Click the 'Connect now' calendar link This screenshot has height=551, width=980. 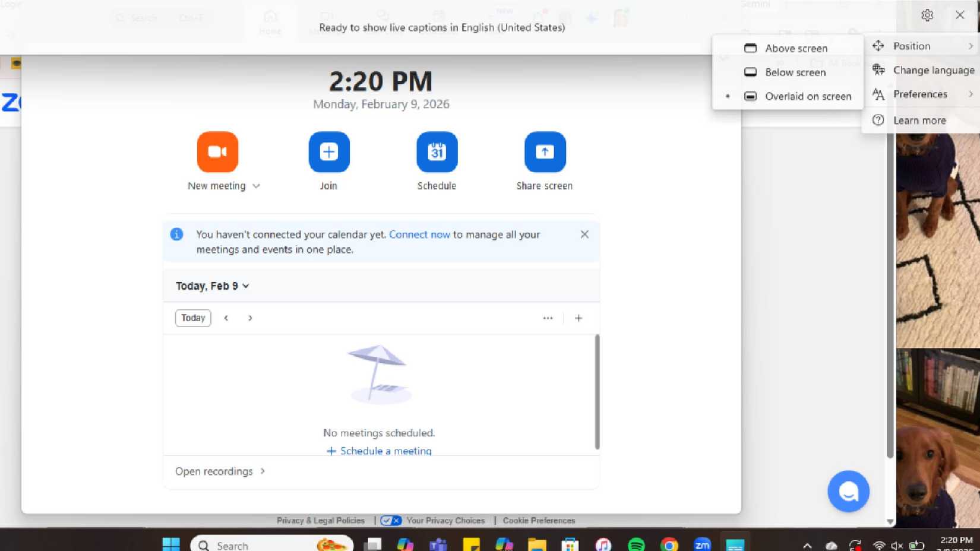point(419,234)
